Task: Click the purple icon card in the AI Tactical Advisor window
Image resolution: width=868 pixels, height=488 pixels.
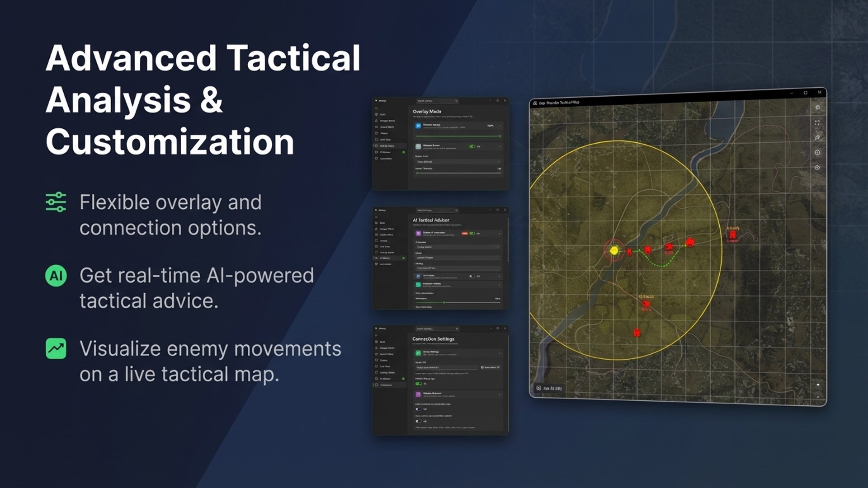Action: [418, 233]
